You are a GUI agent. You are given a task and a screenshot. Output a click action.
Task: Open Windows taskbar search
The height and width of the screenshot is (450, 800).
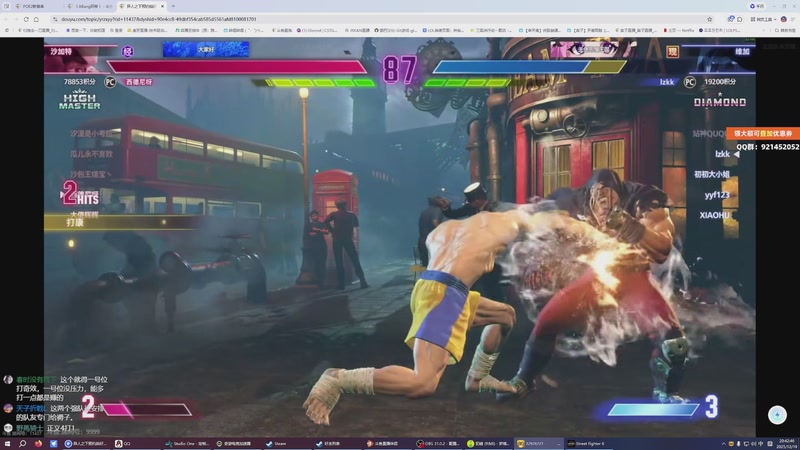click(x=22, y=444)
